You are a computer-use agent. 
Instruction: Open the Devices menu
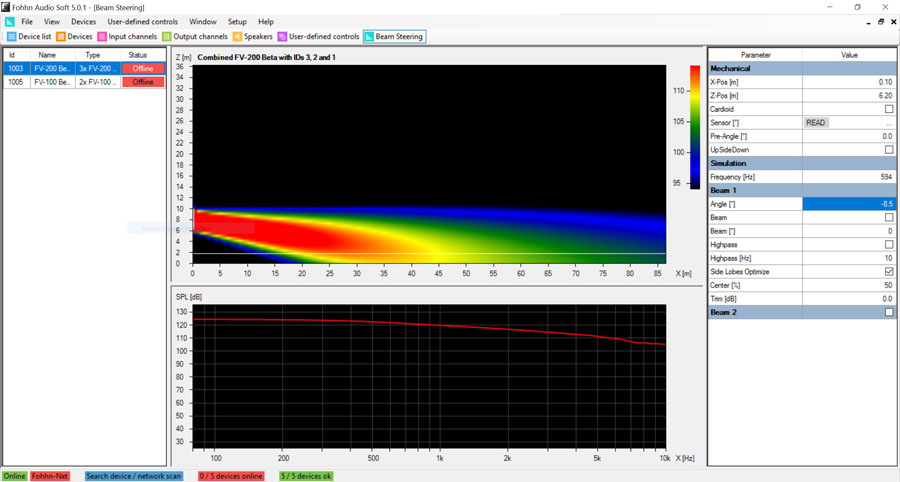coord(83,22)
